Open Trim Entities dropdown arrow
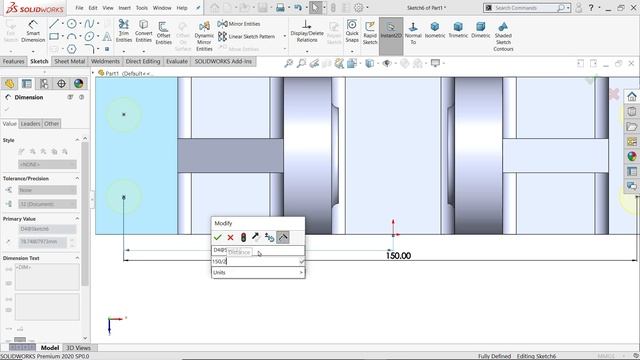Viewport: 640px width, 360px height. 123,51
